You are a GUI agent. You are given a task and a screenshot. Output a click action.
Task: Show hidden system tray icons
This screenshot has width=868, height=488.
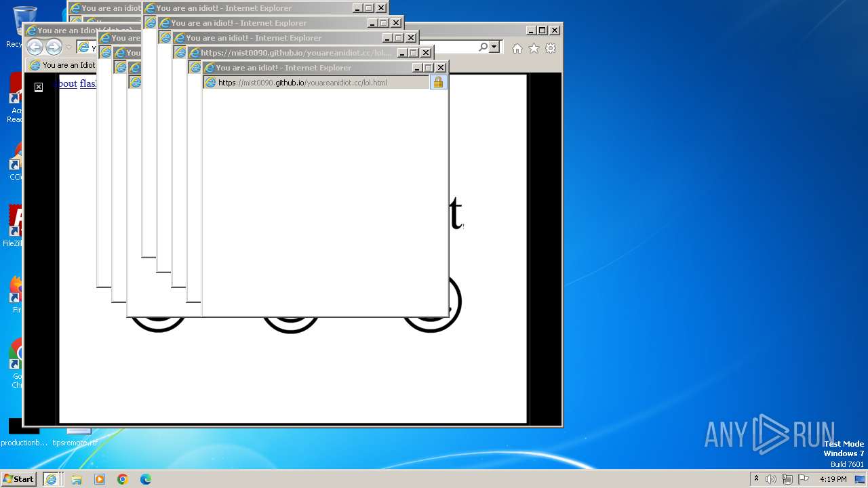[756, 479]
